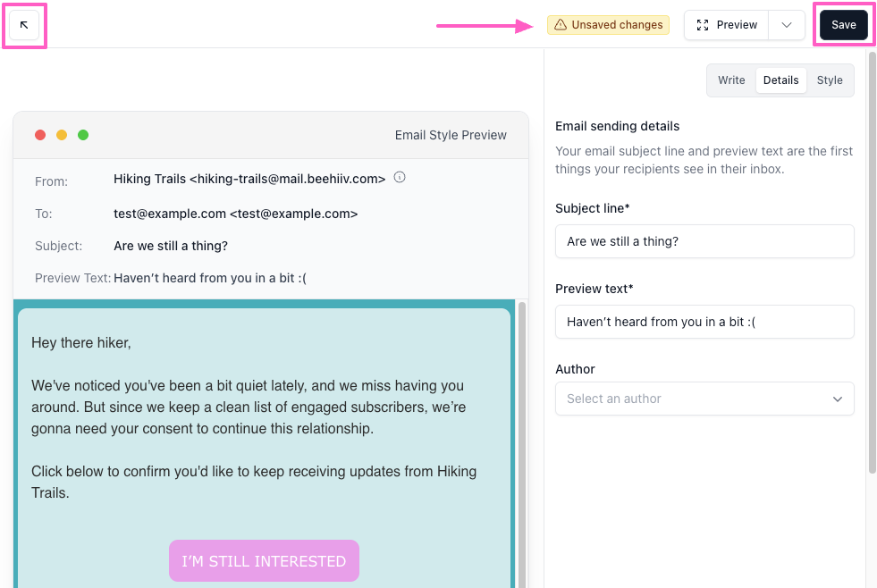877x588 pixels.
Task: Click the Unsaved changes badge
Action: pyautogui.click(x=608, y=25)
